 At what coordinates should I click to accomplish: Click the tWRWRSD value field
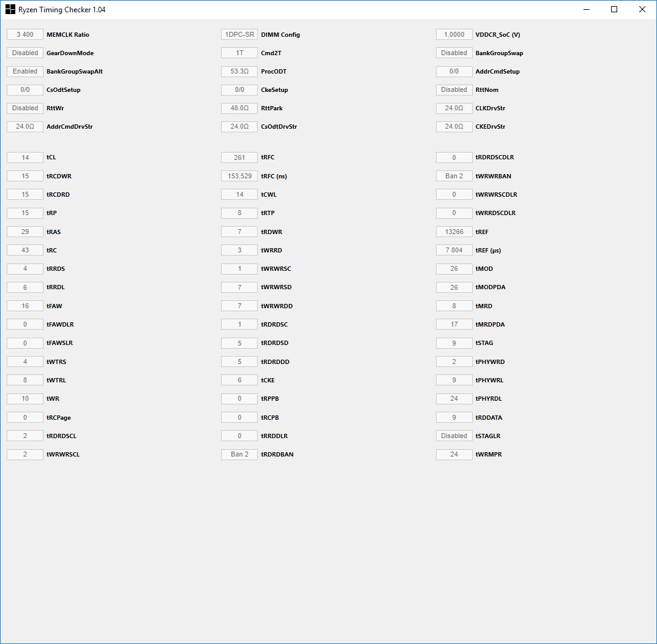coord(239,287)
